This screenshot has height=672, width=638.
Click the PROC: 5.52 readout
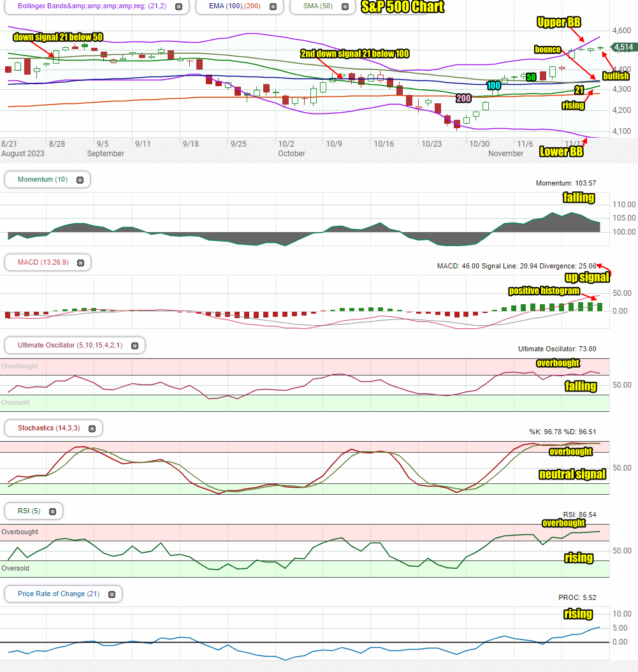pyautogui.click(x=577, y=597)
